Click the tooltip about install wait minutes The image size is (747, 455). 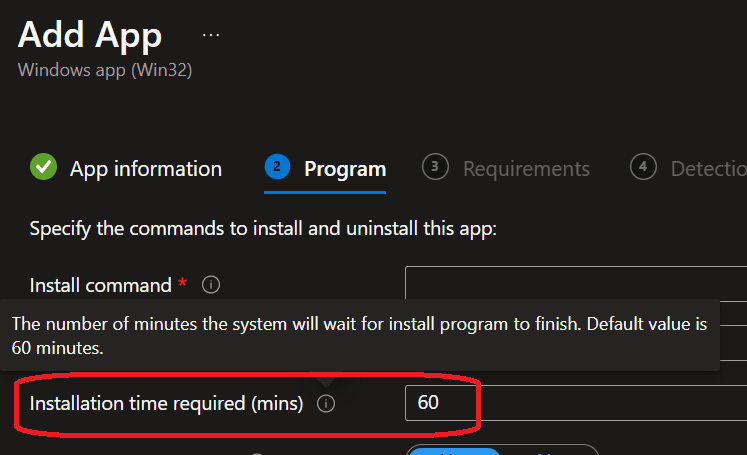click(x=360, y=336)
